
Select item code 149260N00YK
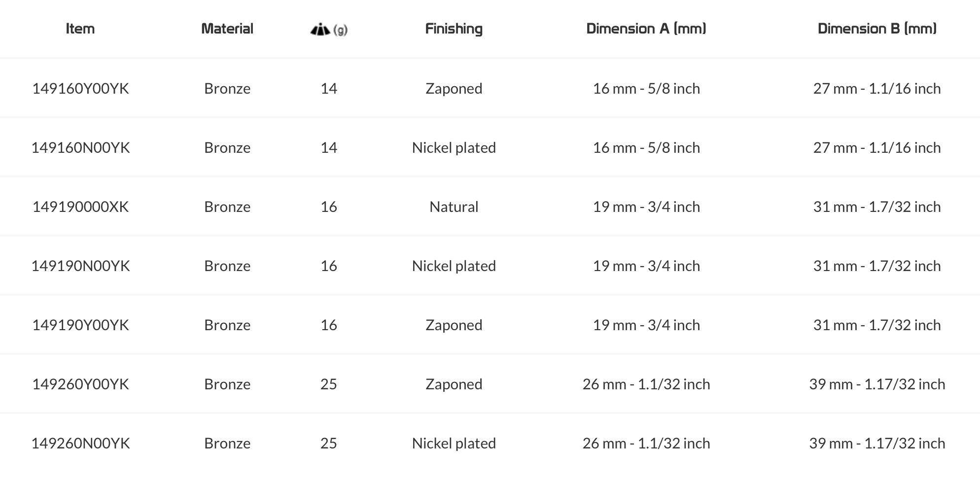(80, 444)
